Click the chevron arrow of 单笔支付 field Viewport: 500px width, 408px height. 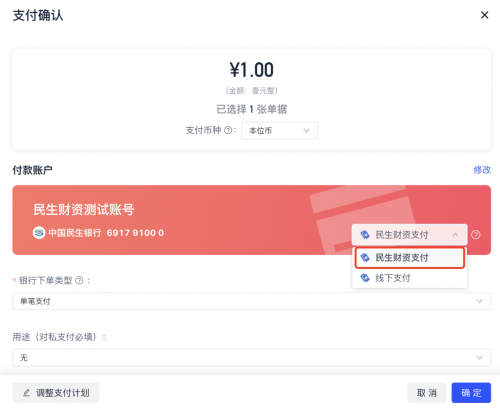pos(479,301)
